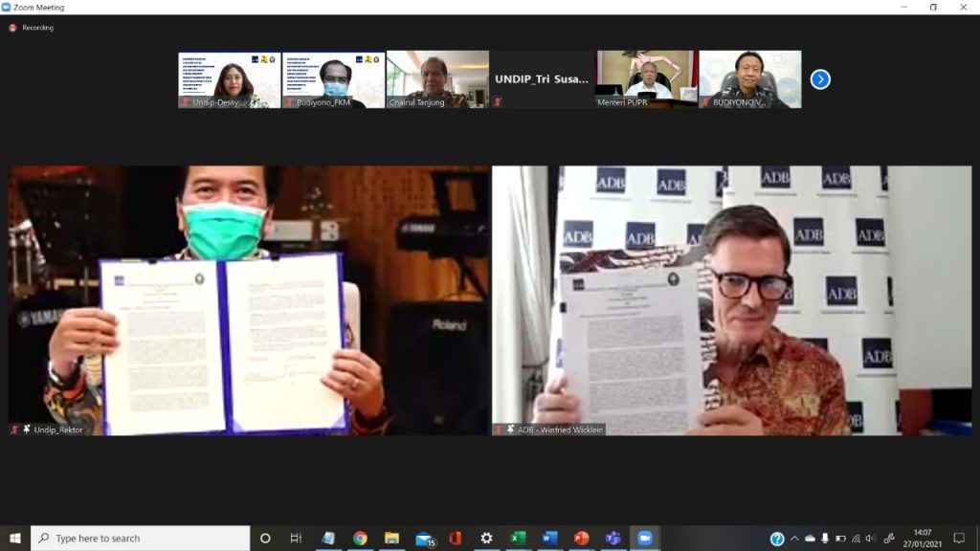Select UNDIP_Tri Susa participant tile
The width and height of the screenshot is (980, 551).
click(542, 79)
